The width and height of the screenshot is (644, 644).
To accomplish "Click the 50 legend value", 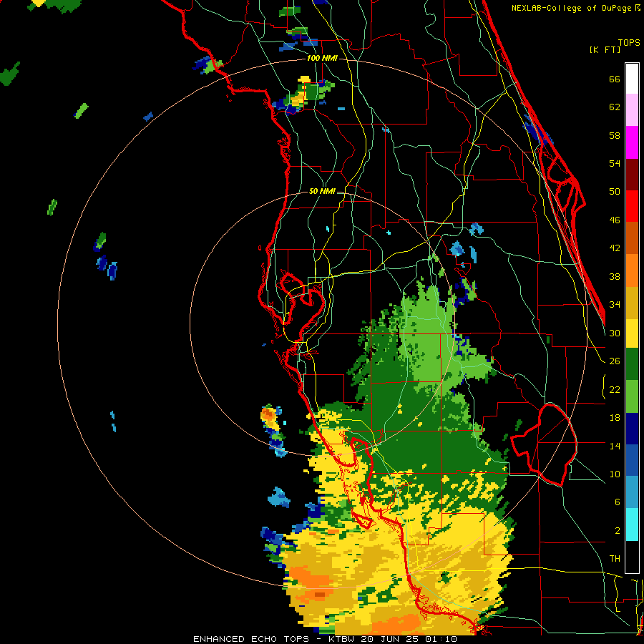I will pyautogui.click(x=615, y=192).
